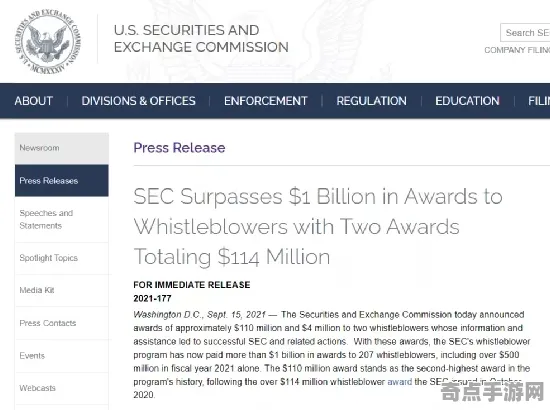Open DIVISIONS & OFFICES menu

[139, 101]
